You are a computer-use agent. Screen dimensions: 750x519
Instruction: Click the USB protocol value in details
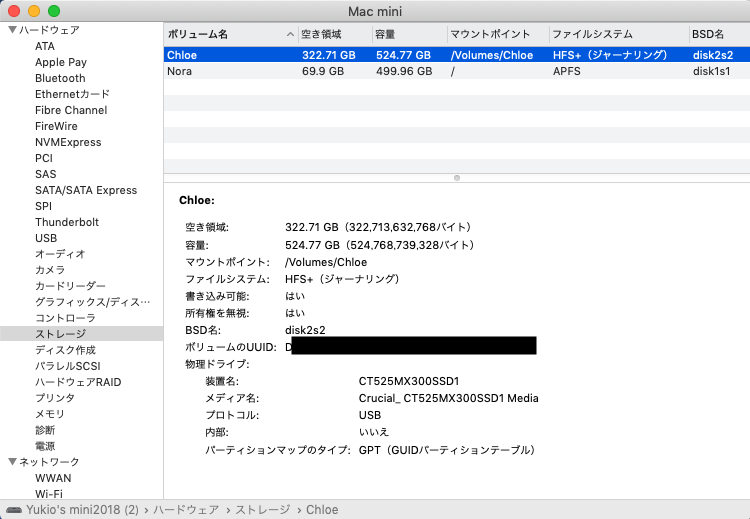click(x=370, y=415)
